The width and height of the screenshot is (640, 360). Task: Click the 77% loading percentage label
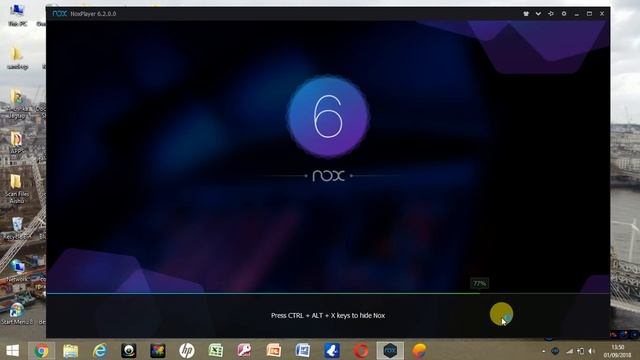[480, 283]
